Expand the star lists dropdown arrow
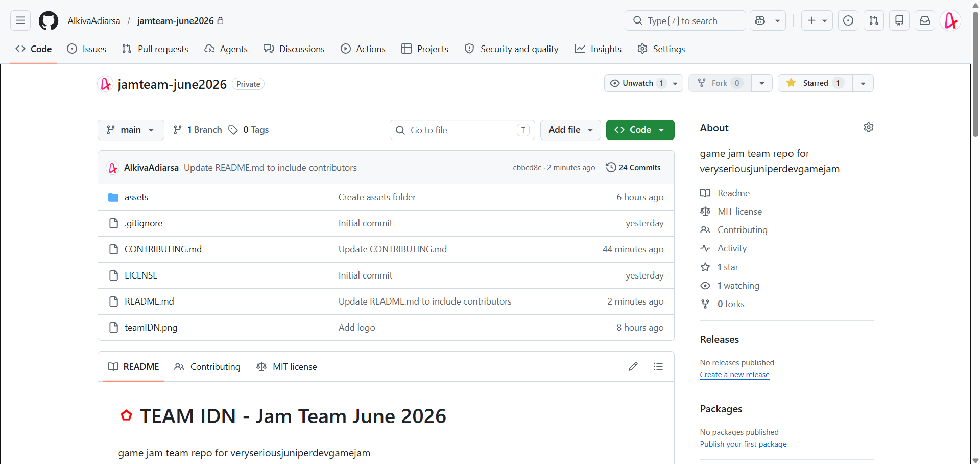 863,83
